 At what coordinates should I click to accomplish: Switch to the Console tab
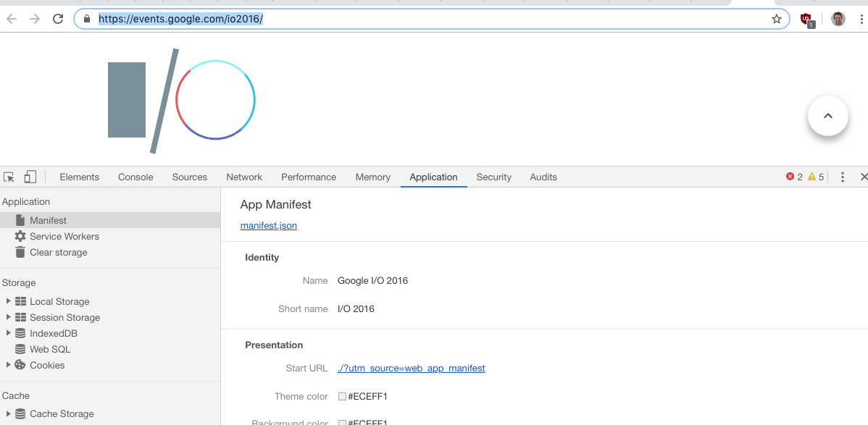click(135, 177)
